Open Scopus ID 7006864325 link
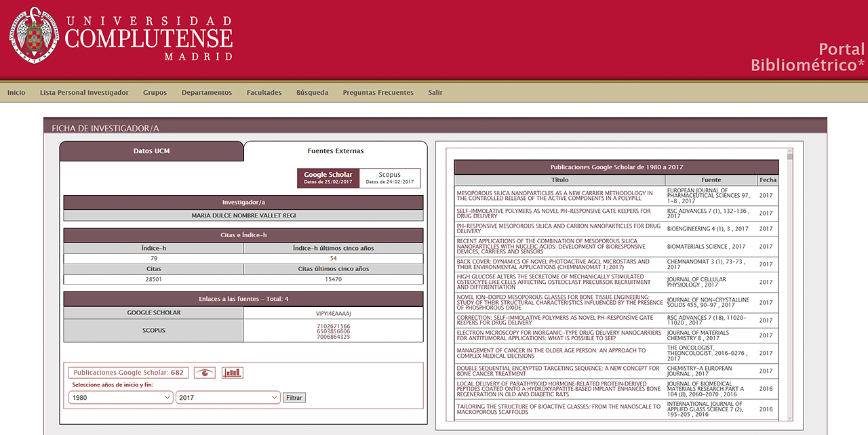Viewport: 868px width, 435px height. pos(334,337)
